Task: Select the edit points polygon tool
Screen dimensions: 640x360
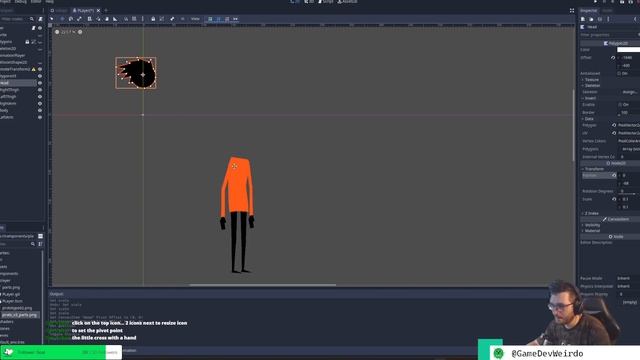Action: pyautogui.click(x=218, y=19)
